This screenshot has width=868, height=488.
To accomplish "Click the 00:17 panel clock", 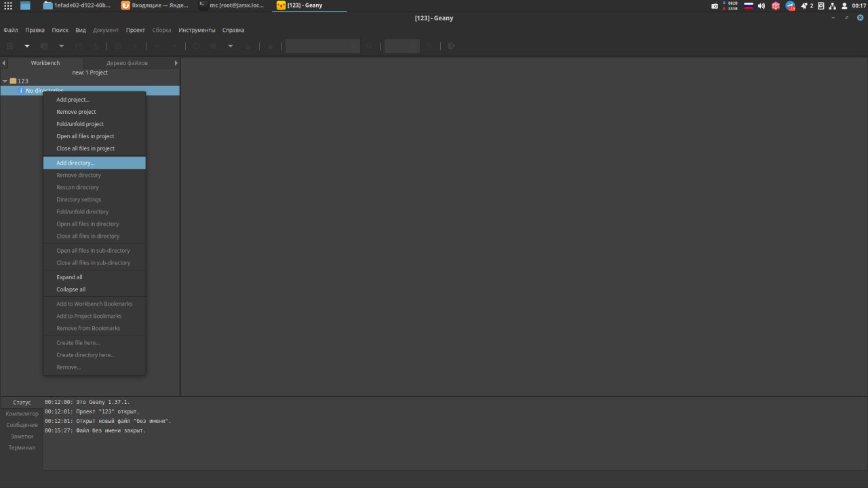I will (859, 5).
